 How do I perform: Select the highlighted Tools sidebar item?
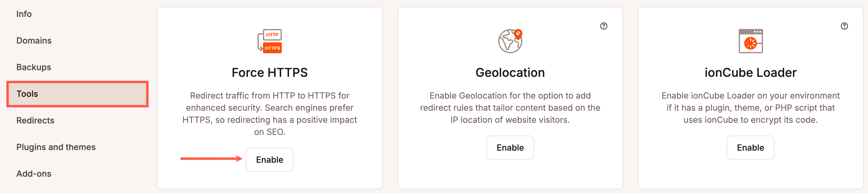(x=27, y=94)
